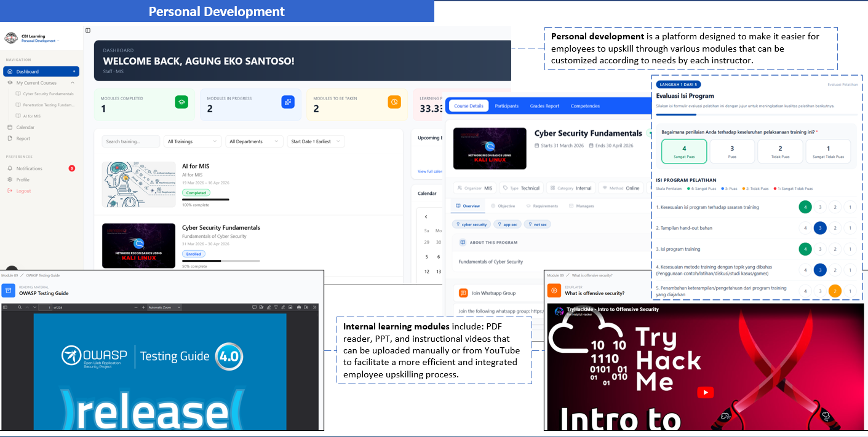
Task: Click the print icon in PDF toolbar
Action: 299,307
